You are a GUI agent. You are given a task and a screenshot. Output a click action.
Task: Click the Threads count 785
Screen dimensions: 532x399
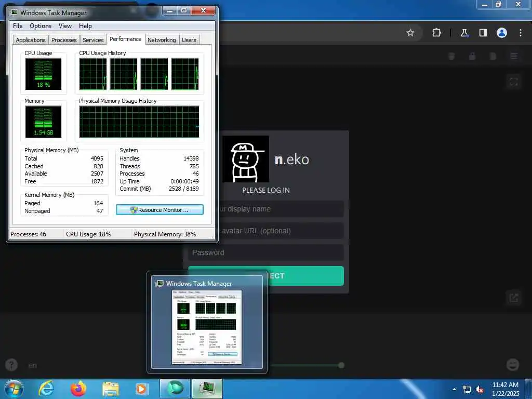(x=194, y=166)
